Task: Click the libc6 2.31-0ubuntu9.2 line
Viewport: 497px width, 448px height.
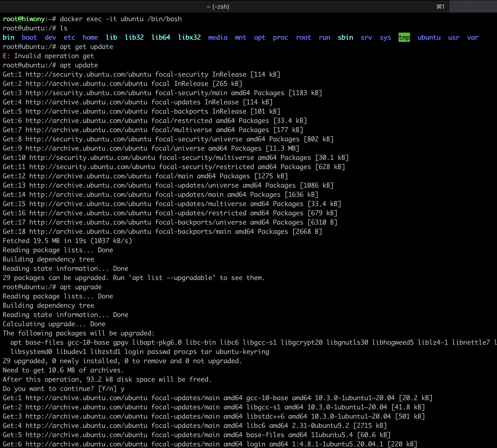Action: 195,426
